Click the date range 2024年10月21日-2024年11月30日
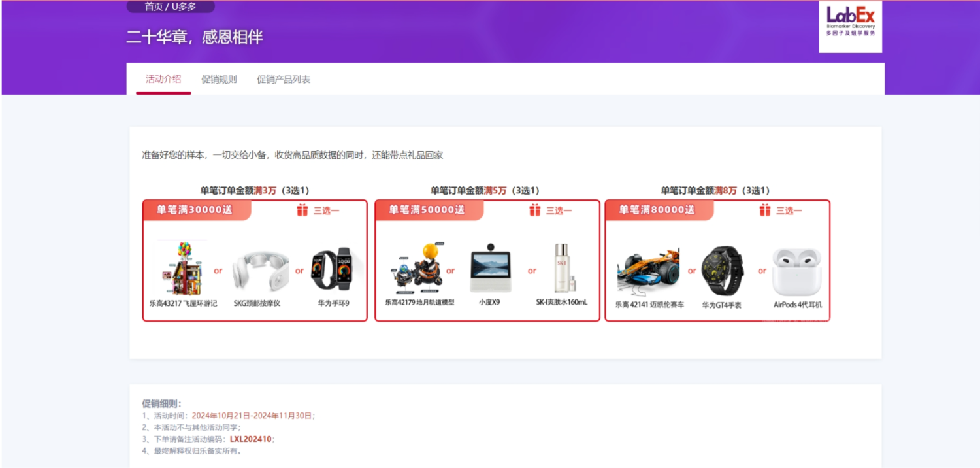 tap(252, 416)
